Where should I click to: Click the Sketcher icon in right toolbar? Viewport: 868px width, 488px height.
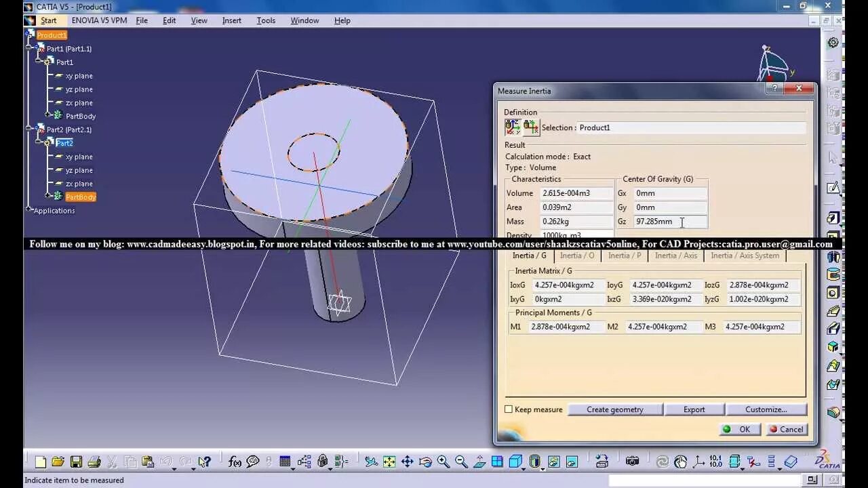(833, 188)
